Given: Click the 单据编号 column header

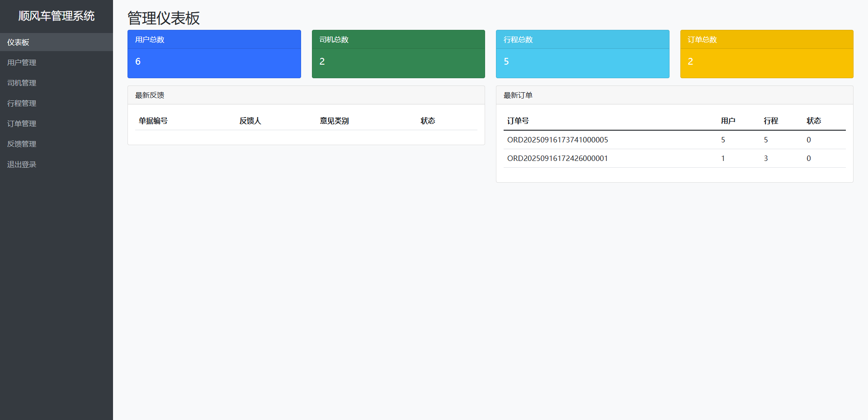Looking at the screenshot, I should pos(153,121).
